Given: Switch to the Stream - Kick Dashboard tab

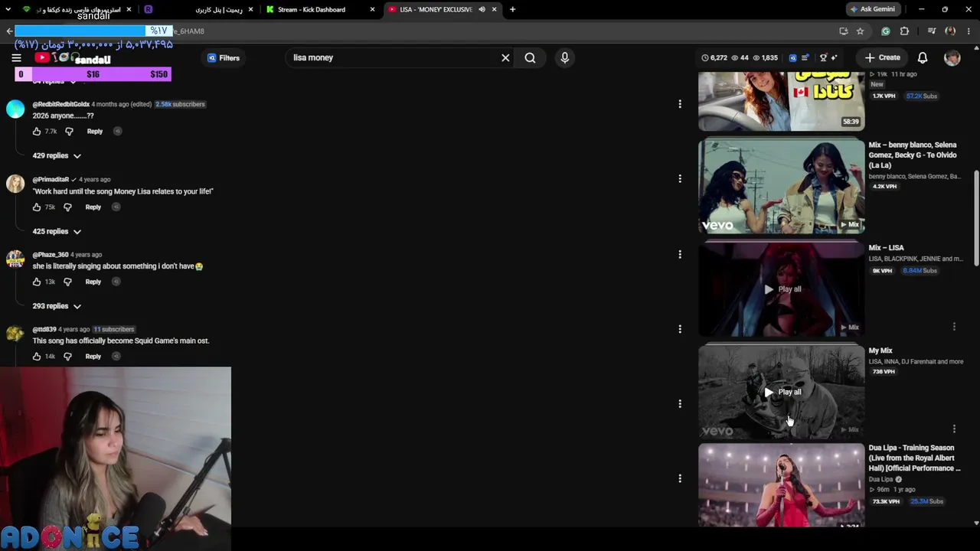Looking at the screenshot, I should click(321, 9).
